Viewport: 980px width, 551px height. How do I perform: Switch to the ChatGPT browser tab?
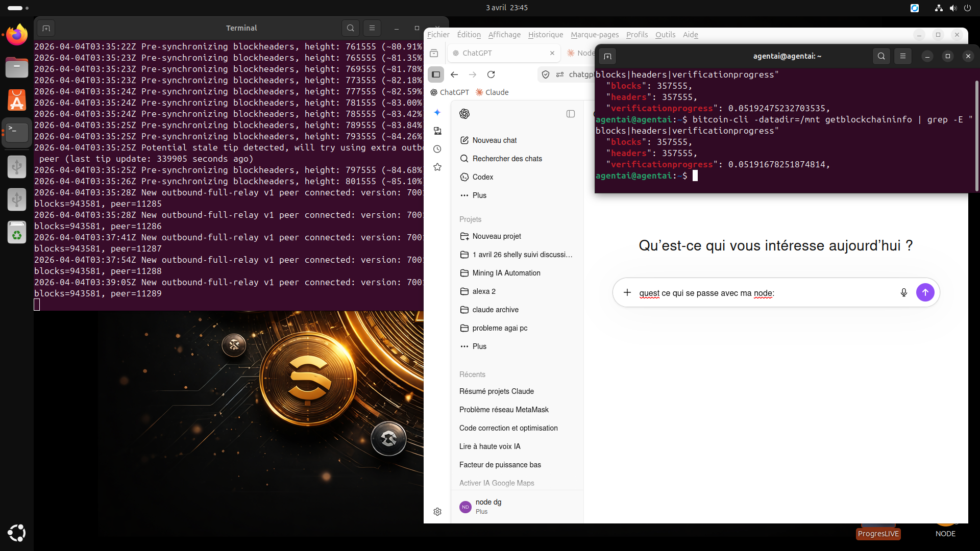click(x=477, y=53)
